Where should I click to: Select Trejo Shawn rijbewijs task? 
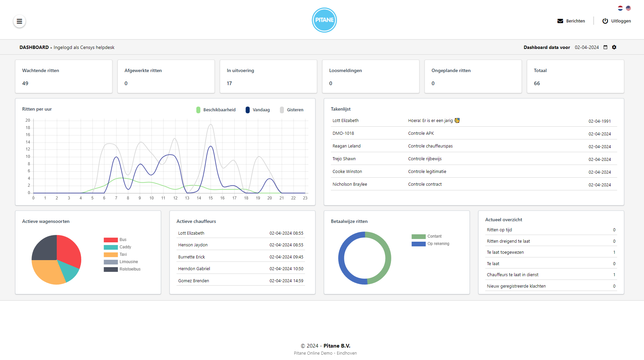474,159
